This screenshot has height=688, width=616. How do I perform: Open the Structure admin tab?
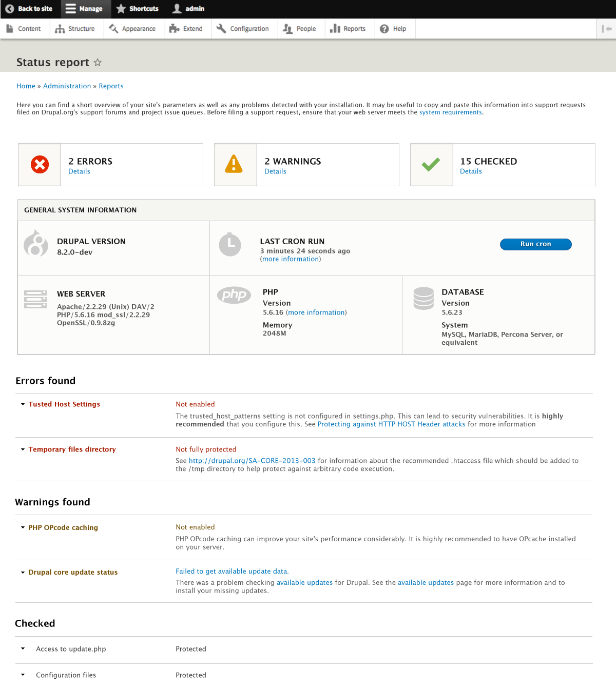[x=75, y=29]
